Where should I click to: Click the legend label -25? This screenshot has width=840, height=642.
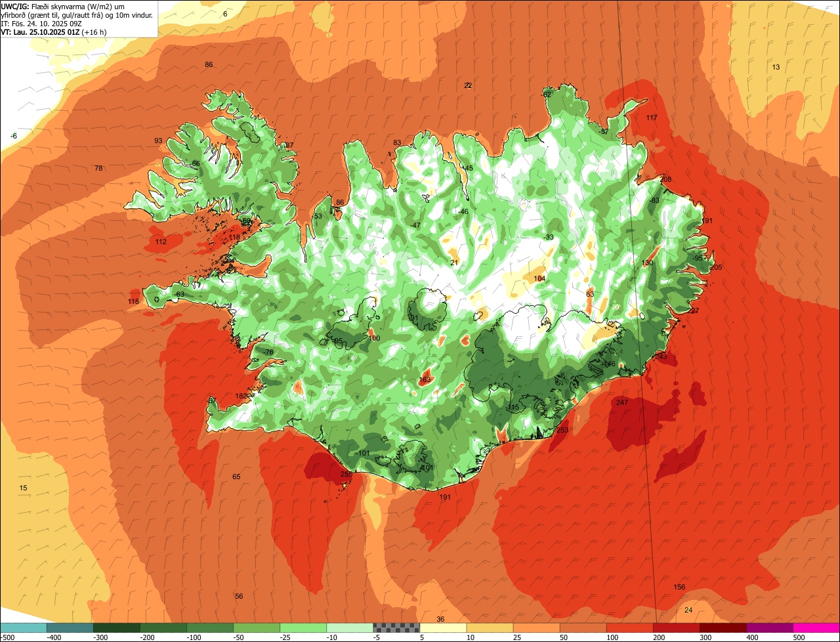[287, 637]
